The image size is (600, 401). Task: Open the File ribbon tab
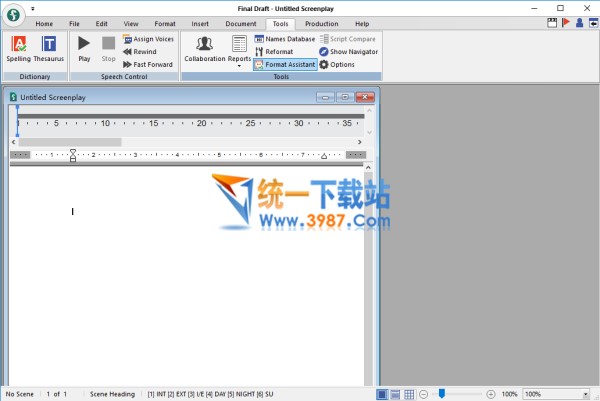coord(74,24)
